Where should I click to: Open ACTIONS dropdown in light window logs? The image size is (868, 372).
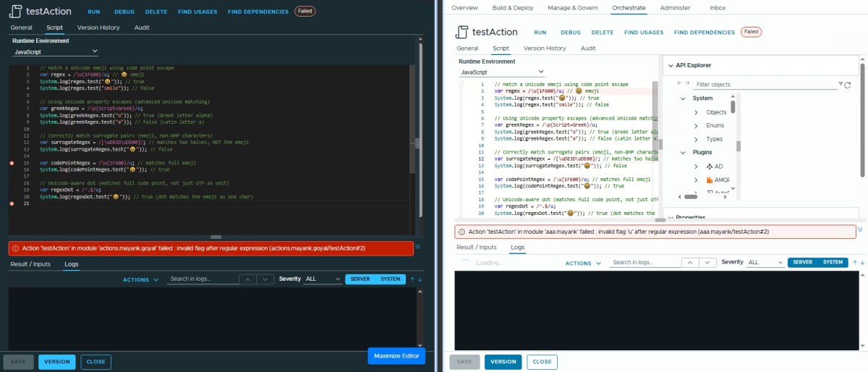pos(582,263)
